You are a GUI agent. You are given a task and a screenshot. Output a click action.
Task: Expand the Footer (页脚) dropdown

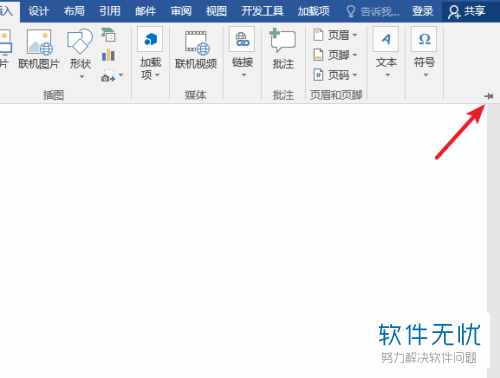335,55
